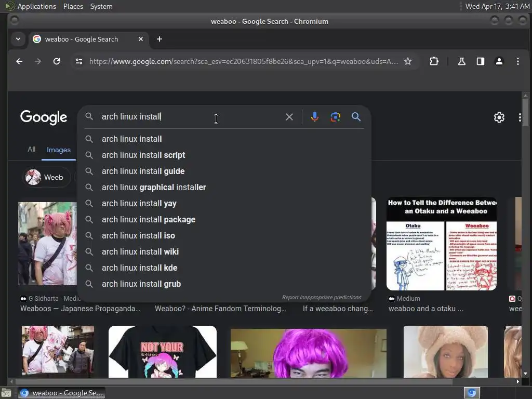Click the show desktop icon in bottom panel
The image size is (532, 399).
(6, 393)
